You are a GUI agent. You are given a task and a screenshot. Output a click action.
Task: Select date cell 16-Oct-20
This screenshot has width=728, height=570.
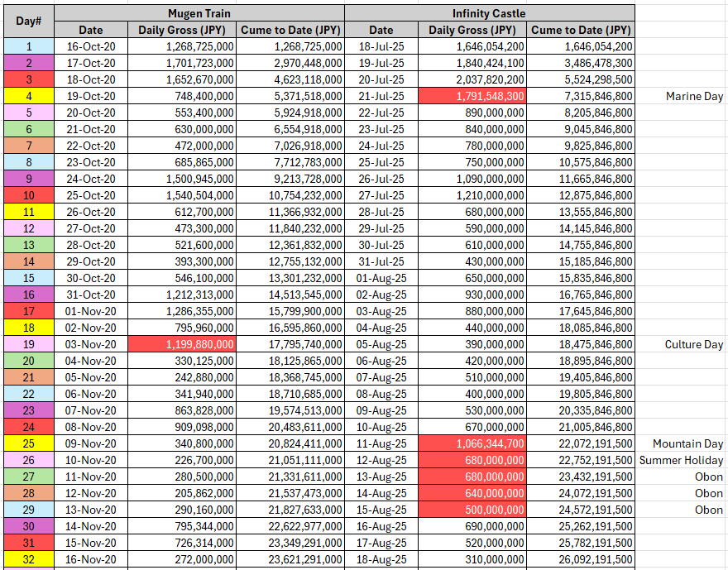(x=91, y=46)
